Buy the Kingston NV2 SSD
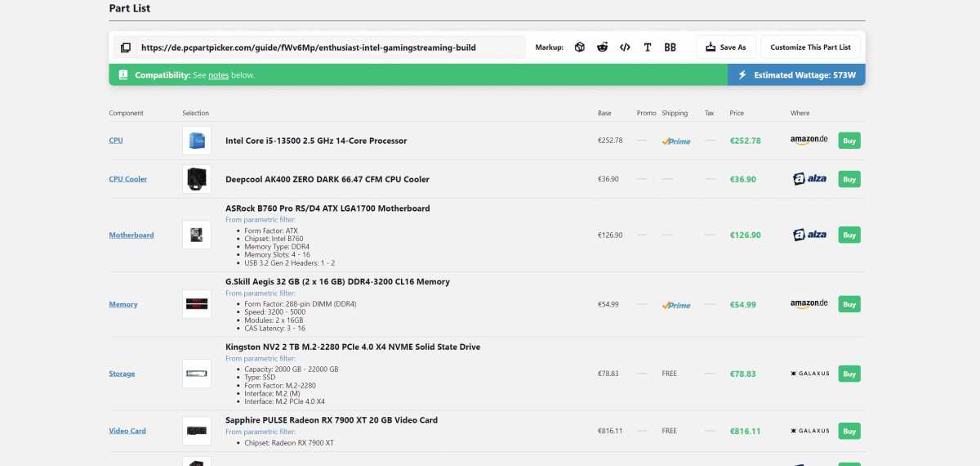 (849, 374)
